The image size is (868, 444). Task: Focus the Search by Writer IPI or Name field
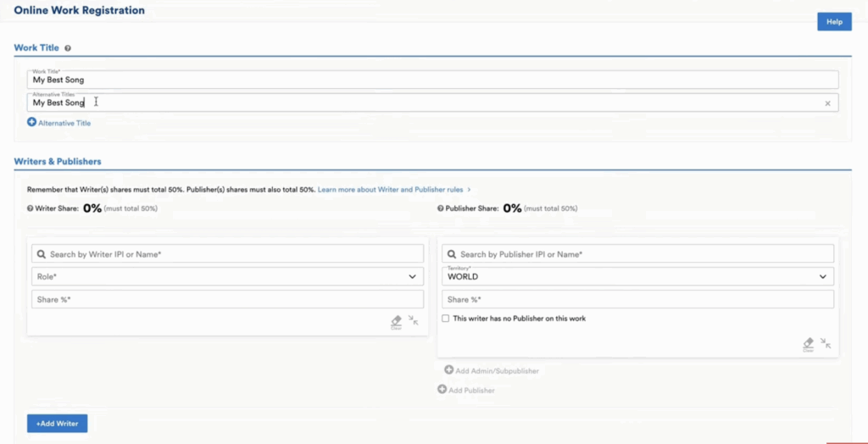coord(225,254)
